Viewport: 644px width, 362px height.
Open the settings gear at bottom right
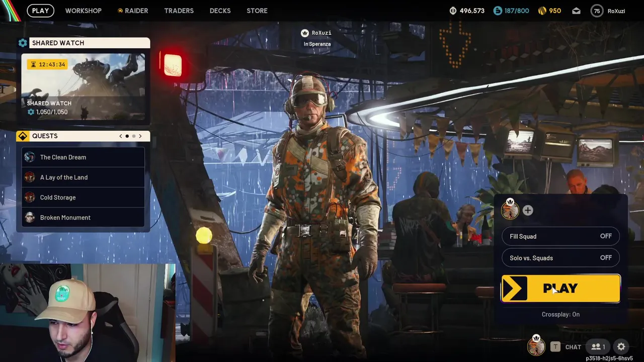pyautogui.click(x=621, y=347)
